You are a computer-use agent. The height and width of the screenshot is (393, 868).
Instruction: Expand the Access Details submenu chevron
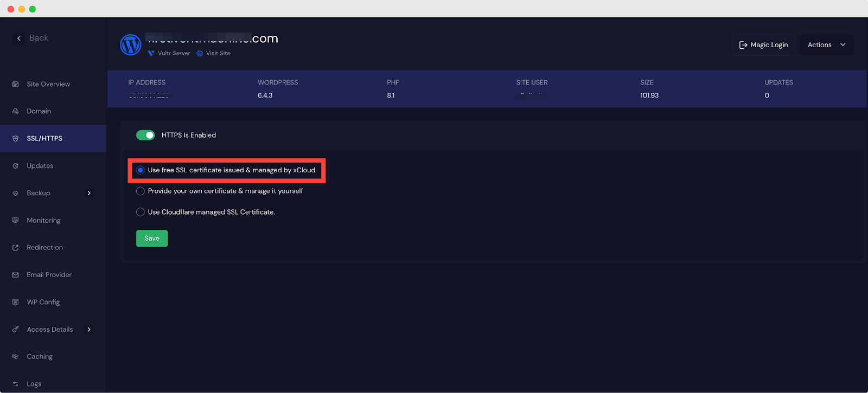coord(89,330)
